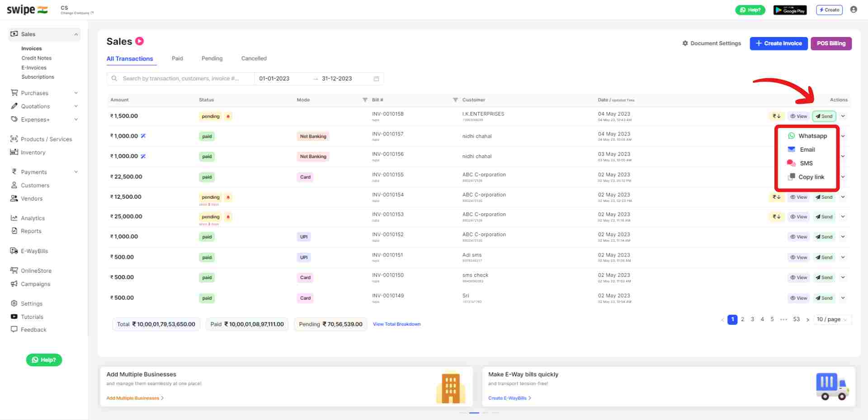Switch to the Pending tab
This screenshot has height=420, width=868.
tap(212, 58)
